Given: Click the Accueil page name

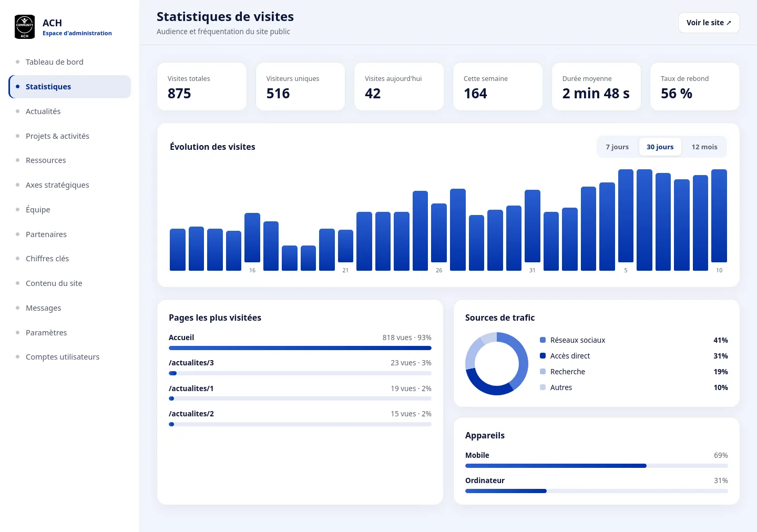Looking at the screenshot, I should pyautogui.click(x=181, y=337).
